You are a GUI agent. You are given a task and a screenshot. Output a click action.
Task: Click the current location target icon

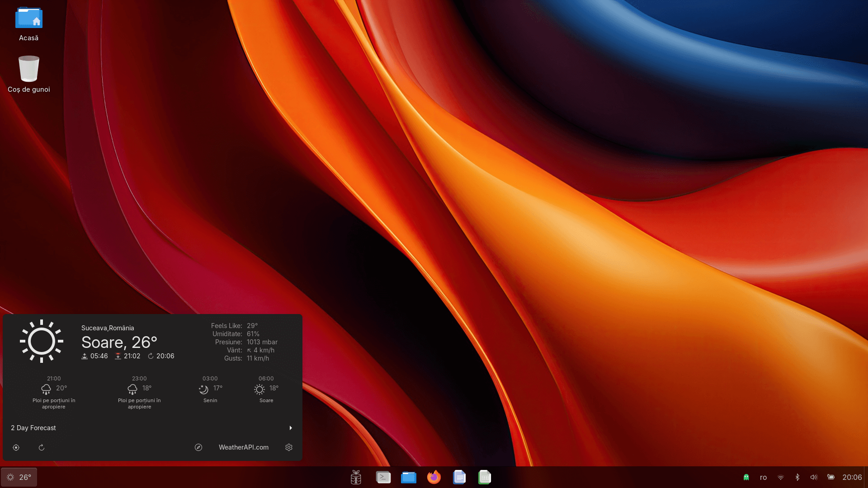[x=16, y=447]
